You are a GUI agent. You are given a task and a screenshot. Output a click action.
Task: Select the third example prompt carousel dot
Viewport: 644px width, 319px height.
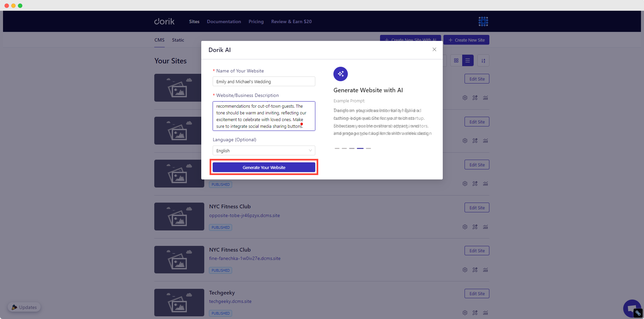pyautogui.click(x=352, y=148)
